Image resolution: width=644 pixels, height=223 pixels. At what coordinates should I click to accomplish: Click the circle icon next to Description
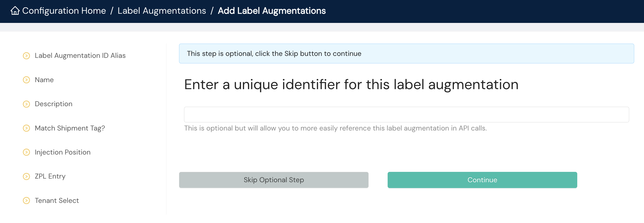26,104
